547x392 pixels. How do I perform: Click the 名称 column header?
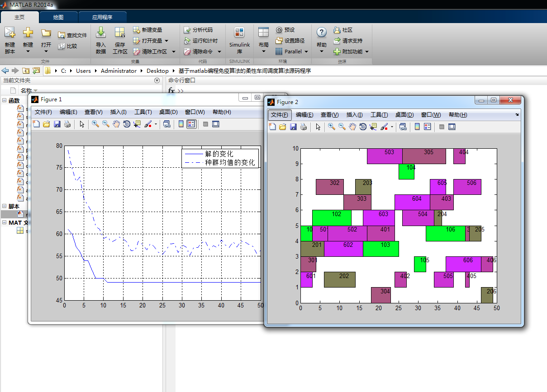click(26, 90)
